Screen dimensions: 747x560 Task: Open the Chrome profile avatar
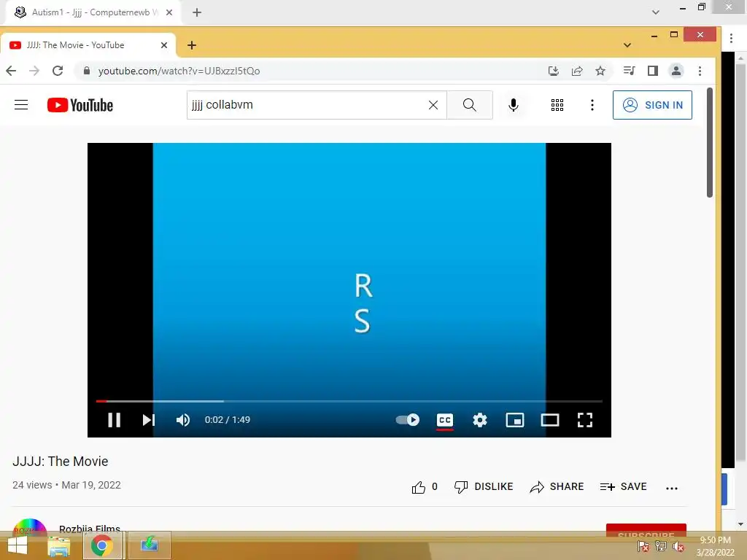676,71
